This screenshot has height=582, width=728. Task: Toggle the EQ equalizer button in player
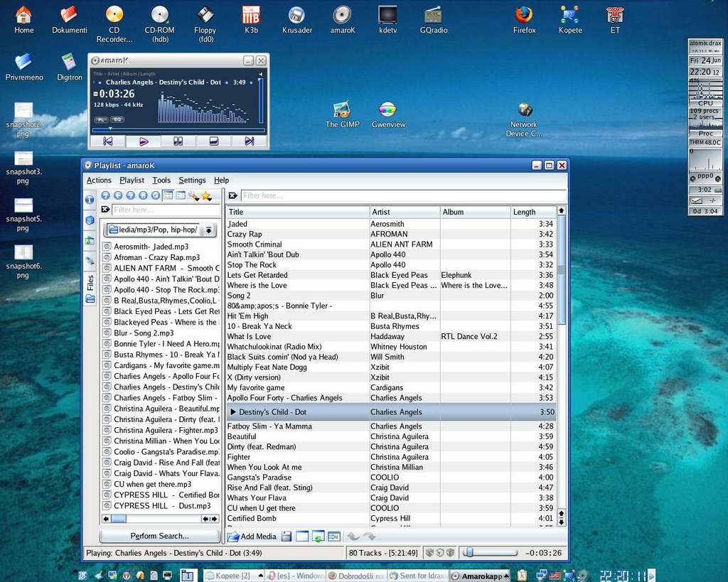coord(117,120)
